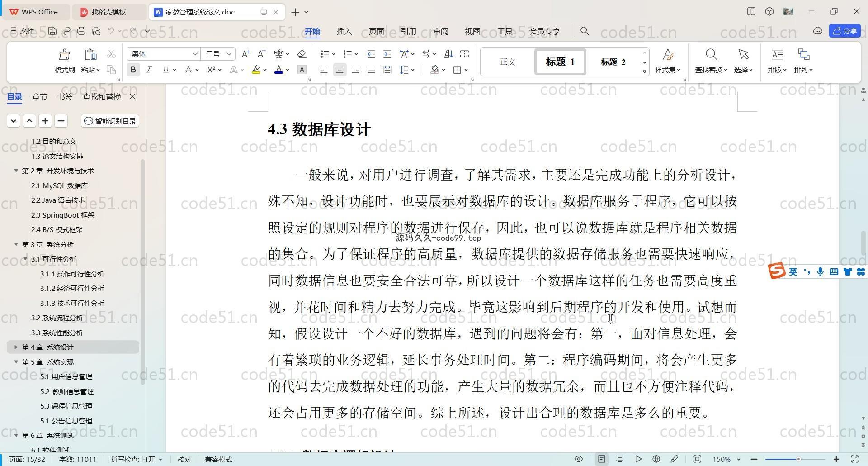Increase font size with A+ icon
Image resolution: width=868 pixels, height=466 pixels.
[x=245, y=54]
